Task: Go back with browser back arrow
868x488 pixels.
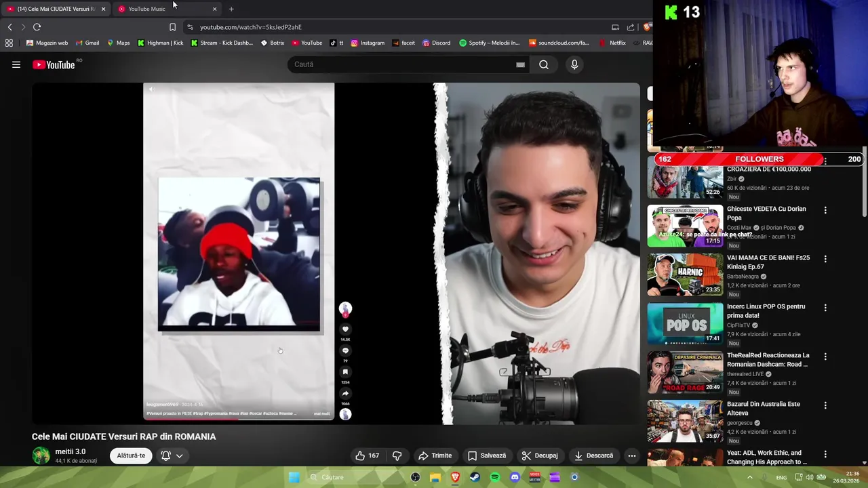Action: 9,27
